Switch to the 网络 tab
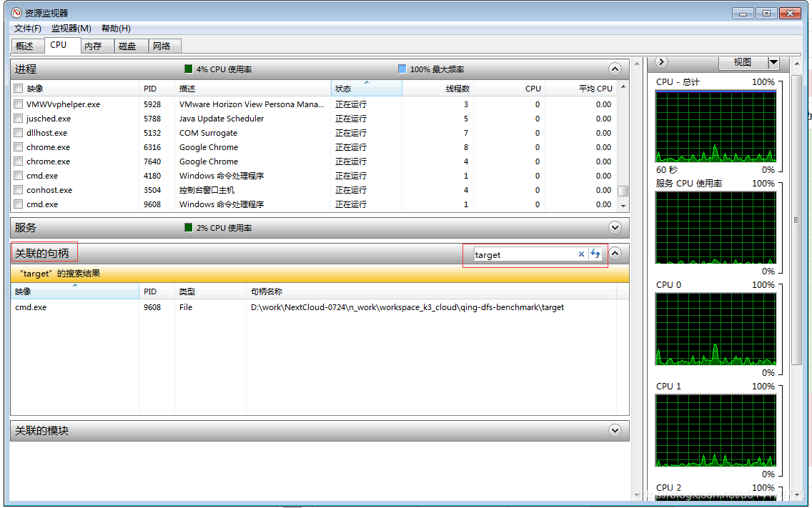The width and height of the screenshot is (812, 508). click(x=165, y=46)
